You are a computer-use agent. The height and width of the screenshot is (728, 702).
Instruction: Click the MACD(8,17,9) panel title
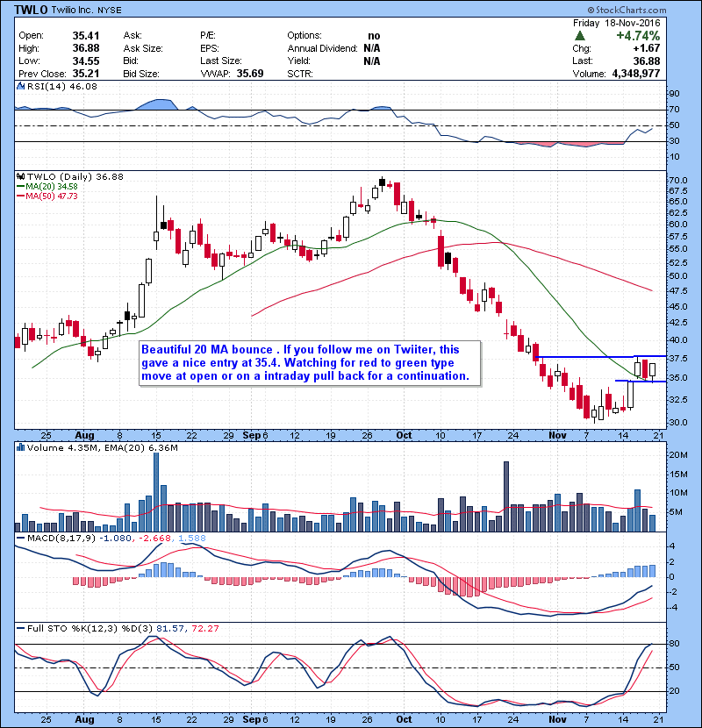tap(61, 539)
